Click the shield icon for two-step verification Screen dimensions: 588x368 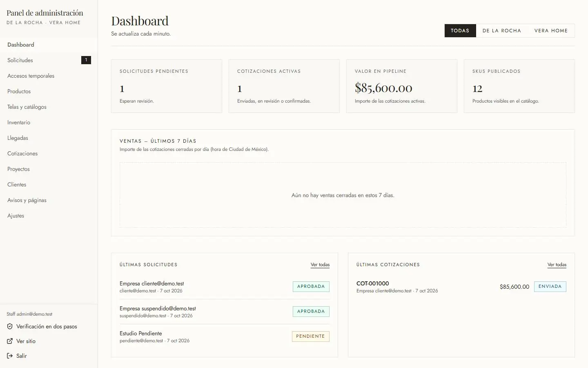point(10,326)
